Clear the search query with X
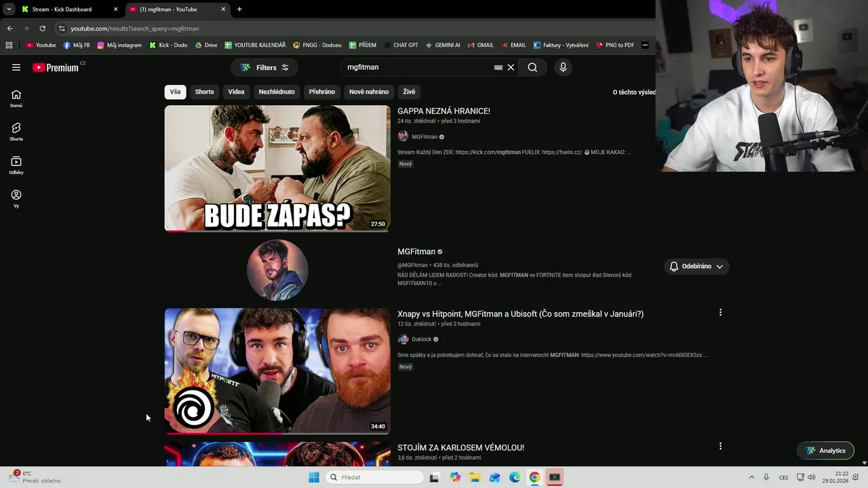The image size is (868, 488). pos(511,67)
